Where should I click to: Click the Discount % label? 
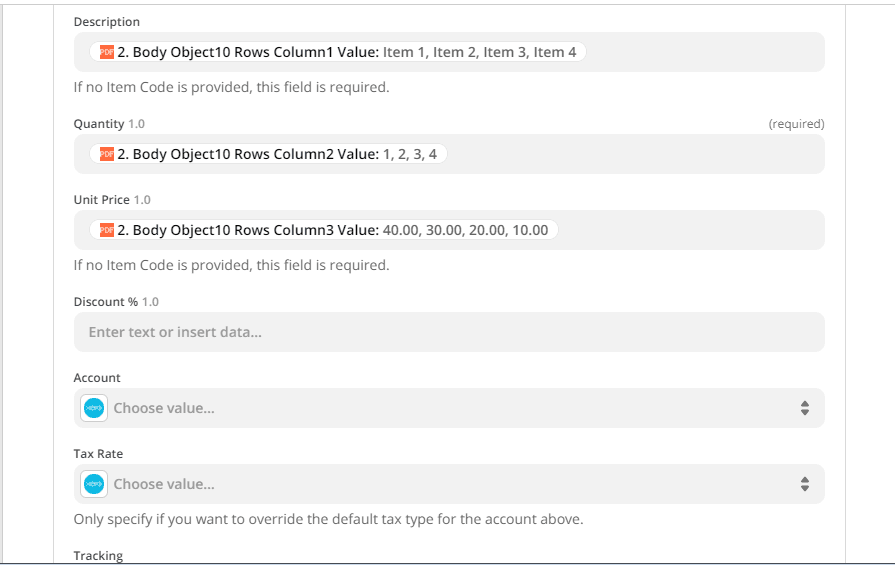(105, 301)
